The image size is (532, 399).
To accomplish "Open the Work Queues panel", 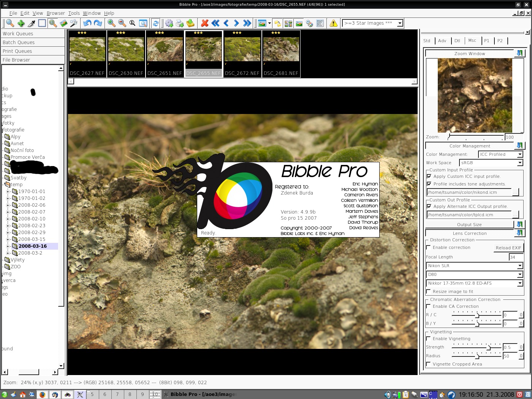I will 33,33.
